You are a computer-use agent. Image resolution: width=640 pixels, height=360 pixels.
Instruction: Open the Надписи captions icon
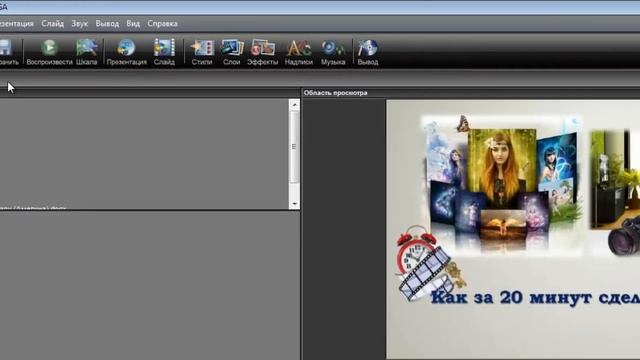click(x=299, y=48)
